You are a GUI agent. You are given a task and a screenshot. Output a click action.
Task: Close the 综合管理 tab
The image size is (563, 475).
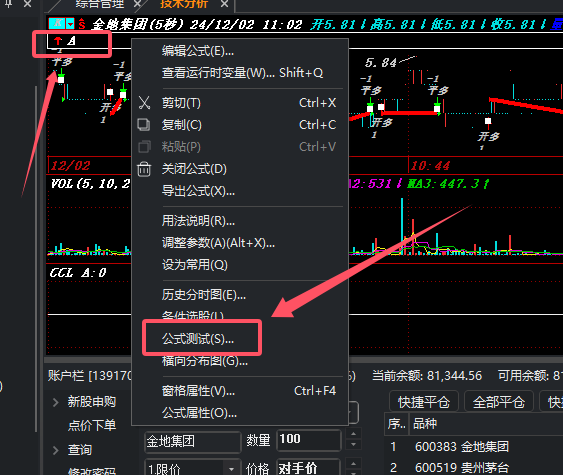click(x=138, y=4)
